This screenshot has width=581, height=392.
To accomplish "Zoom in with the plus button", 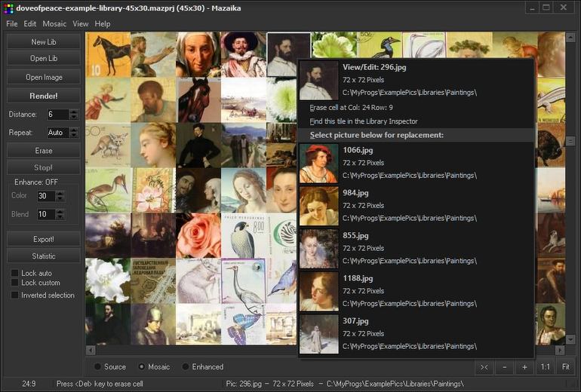I will (x=524, y=367).
